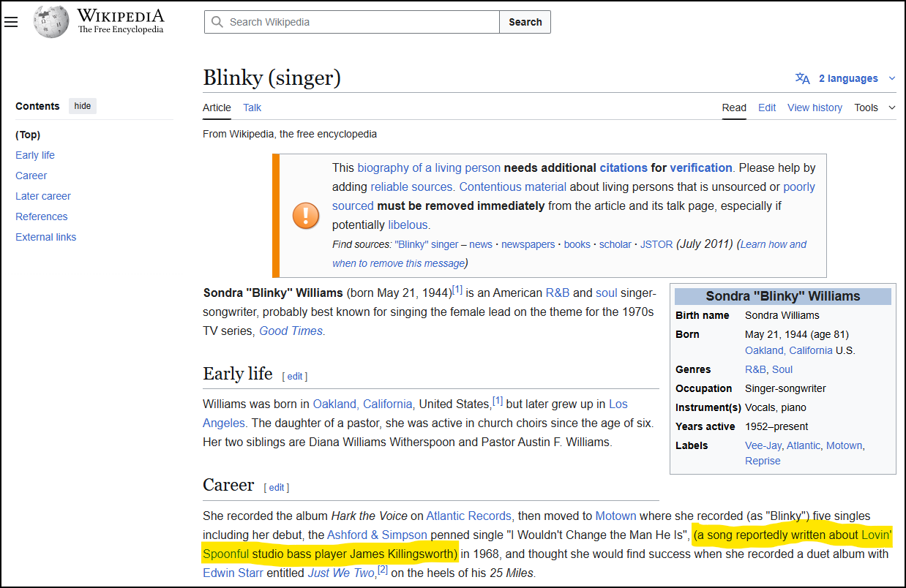Open the newspapers find sources link
Image resolution: width=906 pixels, height=588 pixels.
528,244
